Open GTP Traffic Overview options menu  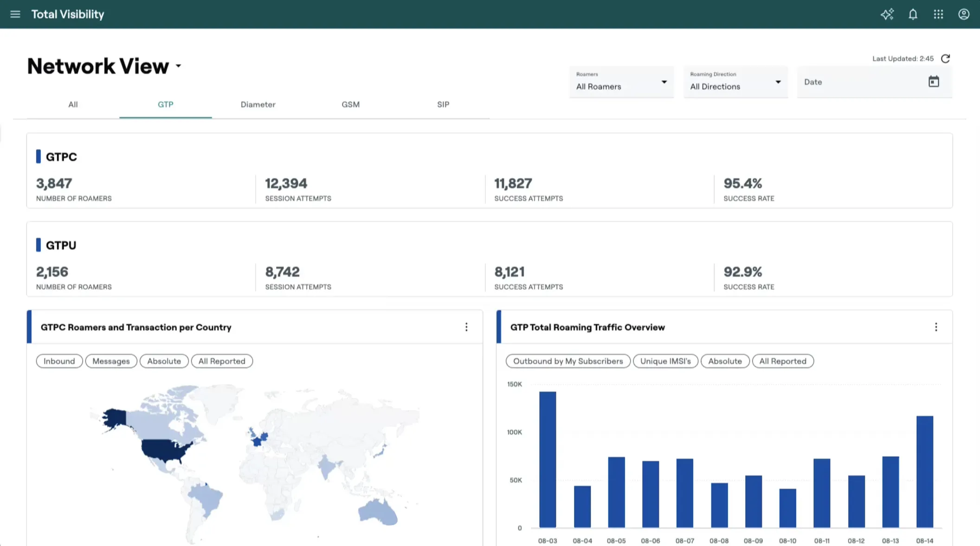coord(936,327)
